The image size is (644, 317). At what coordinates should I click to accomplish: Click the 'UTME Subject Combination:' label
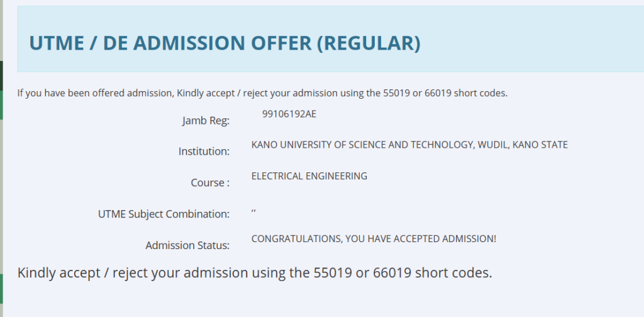(x=164, y=214)
